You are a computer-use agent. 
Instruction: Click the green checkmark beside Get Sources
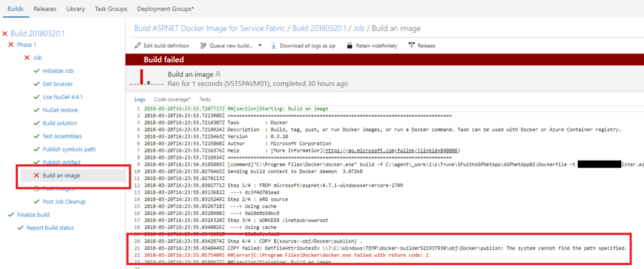(36, 84)
